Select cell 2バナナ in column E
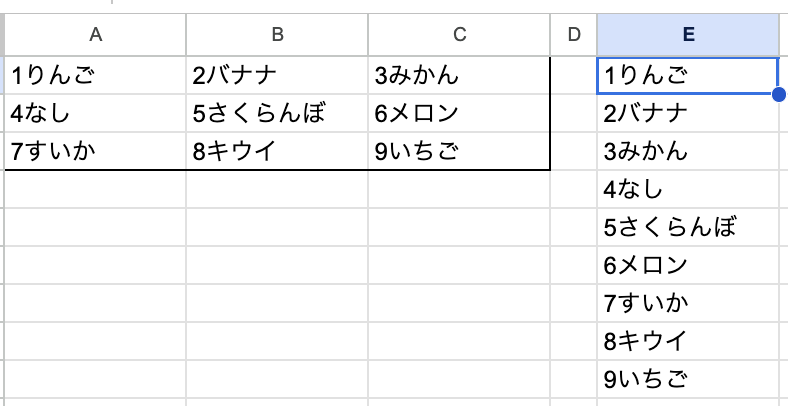Viewport: 788px width, 406px height. [x=688, y=113]
